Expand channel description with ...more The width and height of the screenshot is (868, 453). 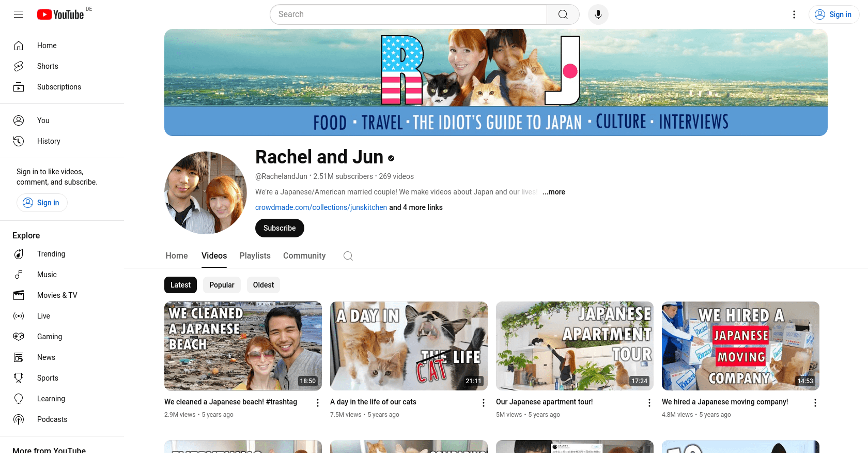pos(553,192)
